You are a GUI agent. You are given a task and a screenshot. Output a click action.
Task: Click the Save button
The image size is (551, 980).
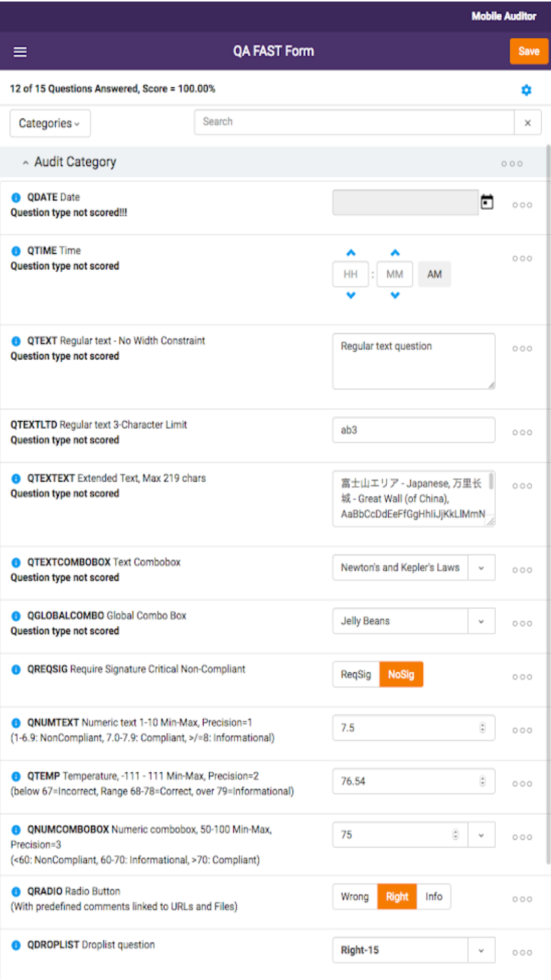pyautogui.click(x=529, y=52)
